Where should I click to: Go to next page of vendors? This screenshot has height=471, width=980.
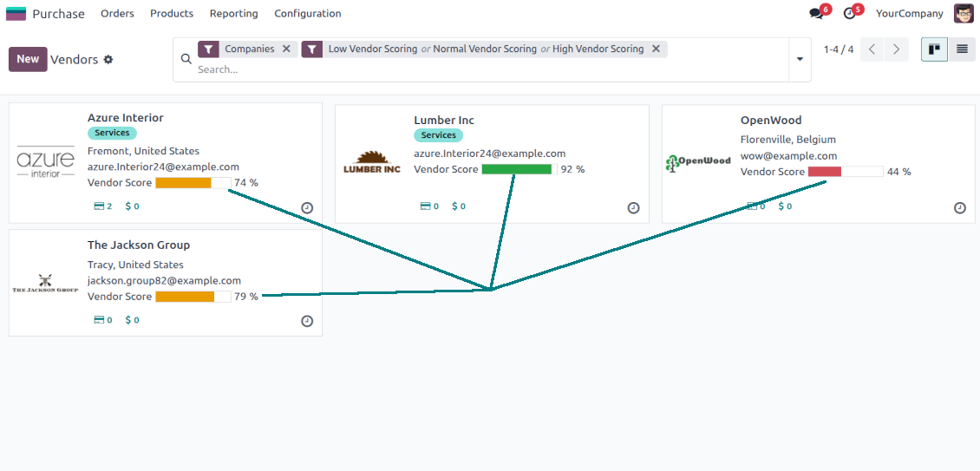point(896,49)
